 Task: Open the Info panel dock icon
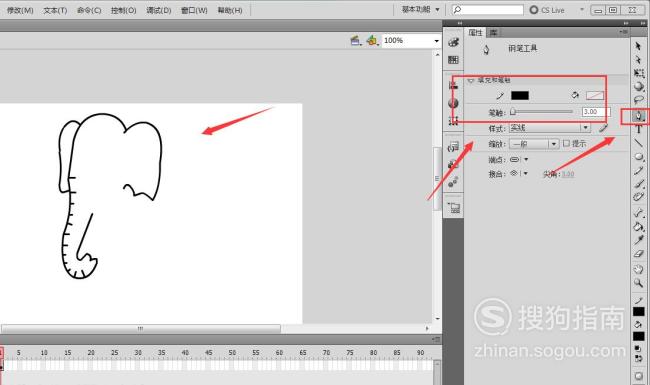[454, 103]
